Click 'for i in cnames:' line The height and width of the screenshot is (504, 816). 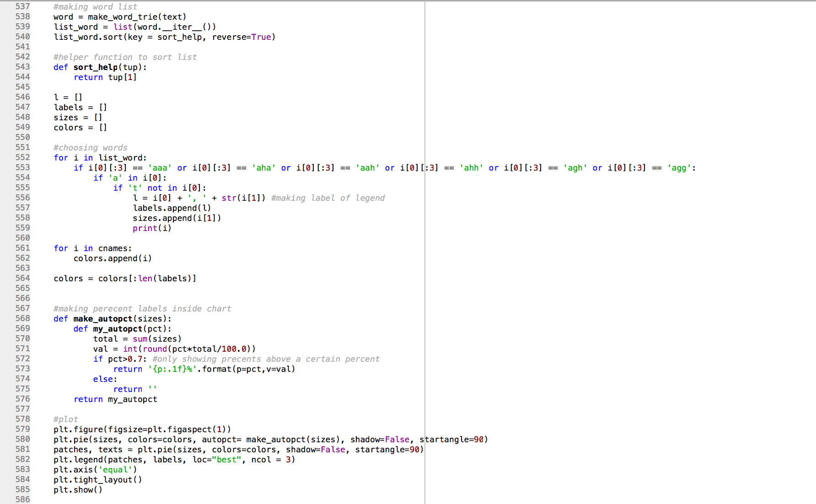pos(93,248)
